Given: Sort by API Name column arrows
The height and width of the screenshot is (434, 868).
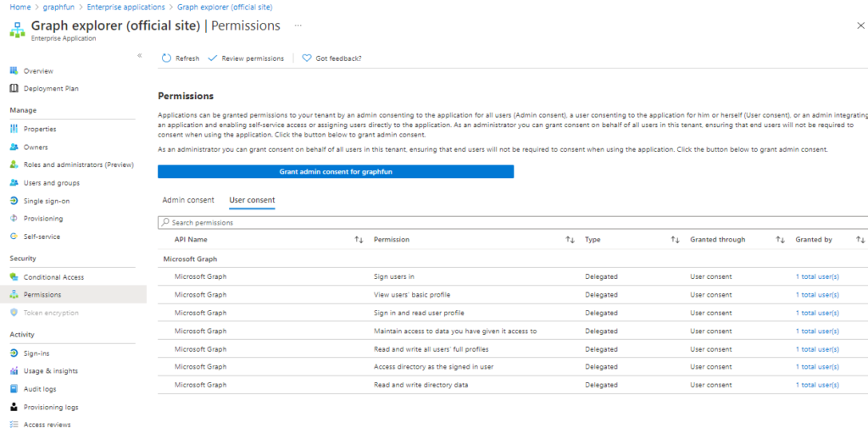Looking at the screenshot, I should 359,240.
